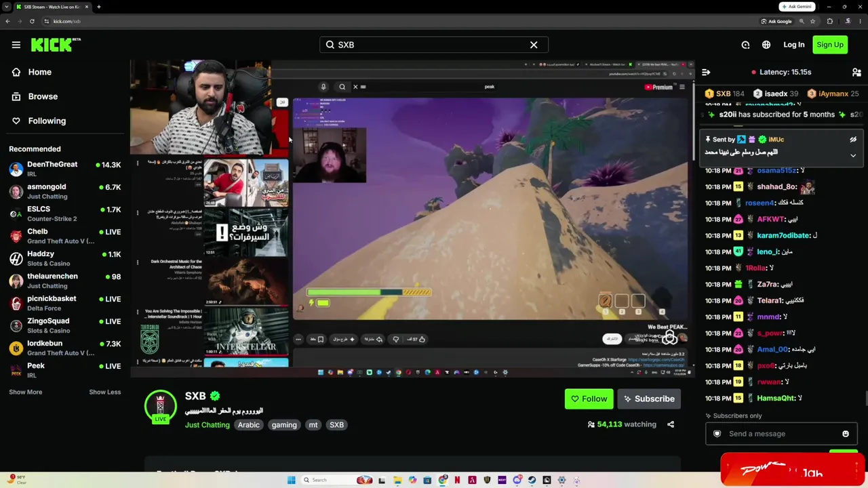The image size is (868, 488).
Task: Open the browser zoom magnifier icon
Action: tap(800, 21)
